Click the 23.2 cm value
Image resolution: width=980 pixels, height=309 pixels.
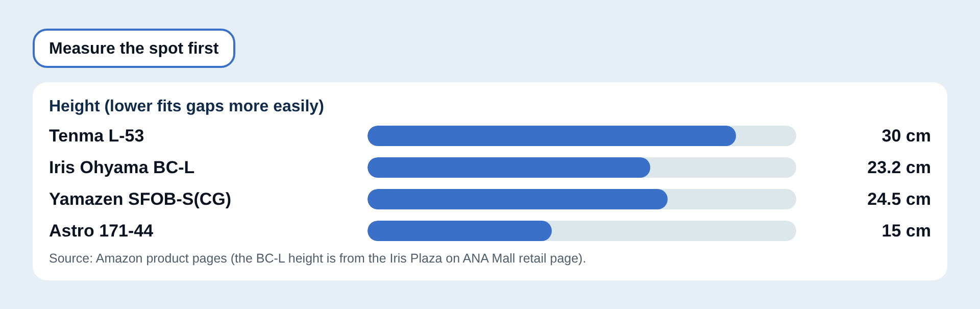pos(899,168)
